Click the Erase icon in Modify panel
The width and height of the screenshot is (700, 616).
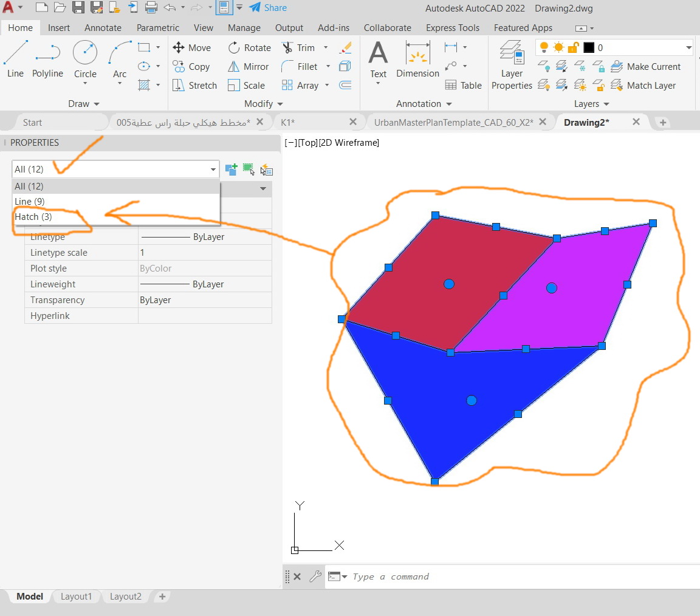345,47
